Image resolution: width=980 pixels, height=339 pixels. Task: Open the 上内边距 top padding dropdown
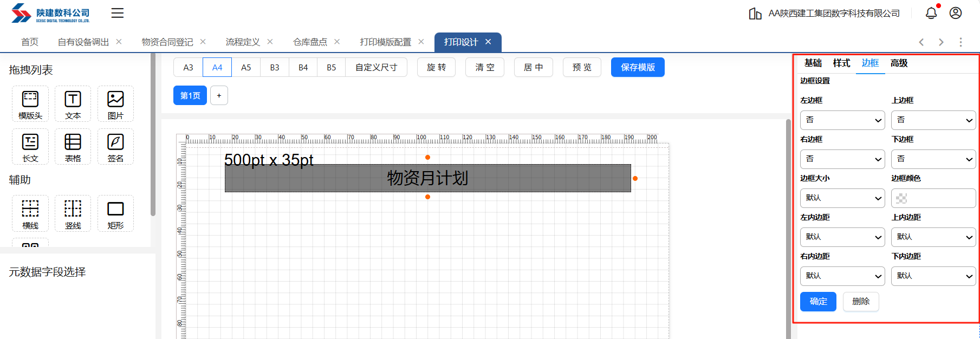click(933, 237)
